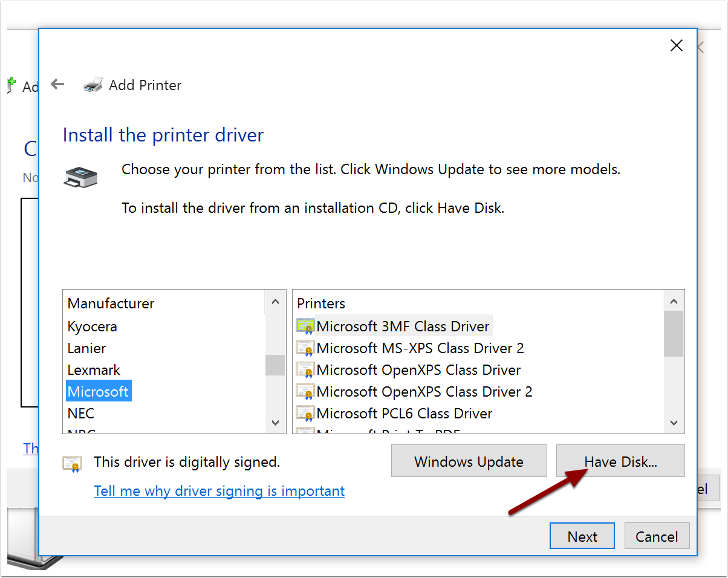This screenshot has height=578, width=728.
Task: Choose Microsoft 3MF Class Driver
Action: (x=403, y=326)
